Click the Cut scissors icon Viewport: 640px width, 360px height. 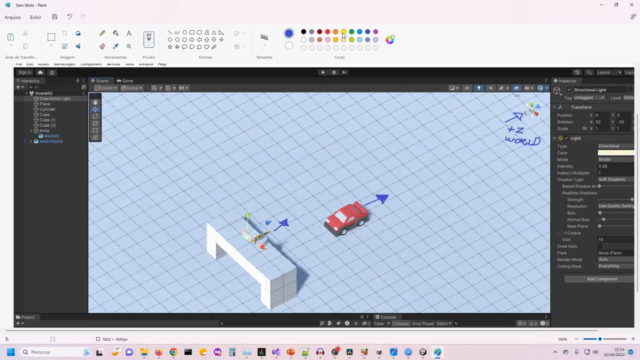[x=25, y=33]
